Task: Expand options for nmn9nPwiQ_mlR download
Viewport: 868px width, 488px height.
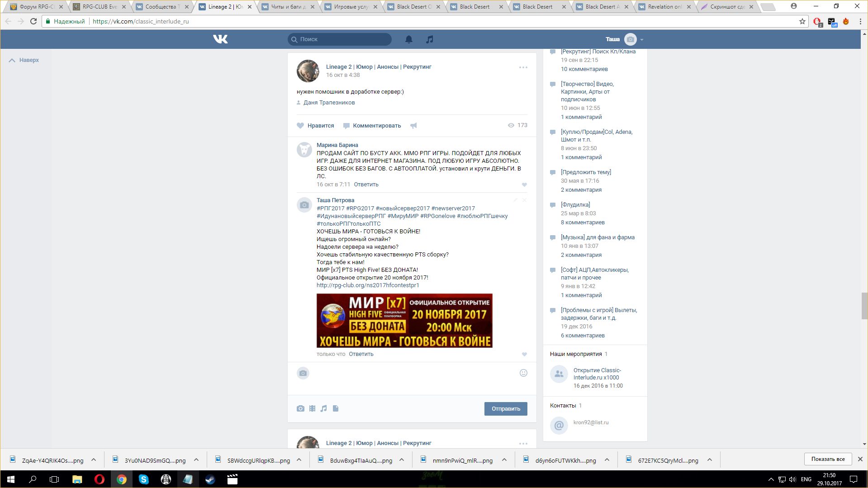Action: 504,460
